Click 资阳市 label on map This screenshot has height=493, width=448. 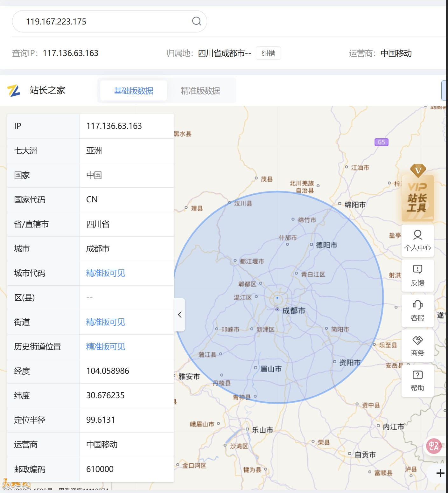(350, 363)
